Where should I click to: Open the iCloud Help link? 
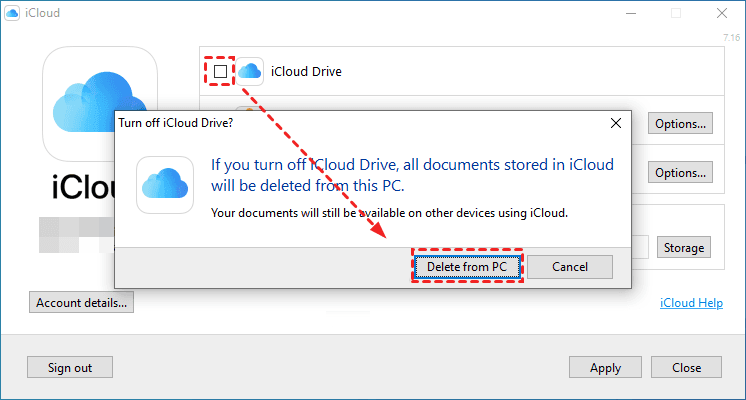pos(691,303)
